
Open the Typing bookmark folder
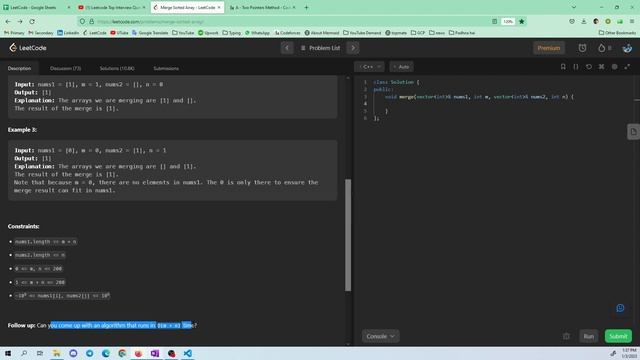(232, 33)
